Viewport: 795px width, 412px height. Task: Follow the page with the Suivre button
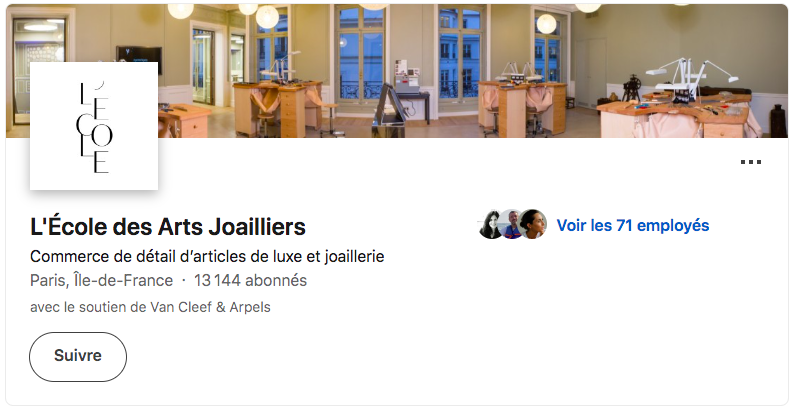point(78,356)
